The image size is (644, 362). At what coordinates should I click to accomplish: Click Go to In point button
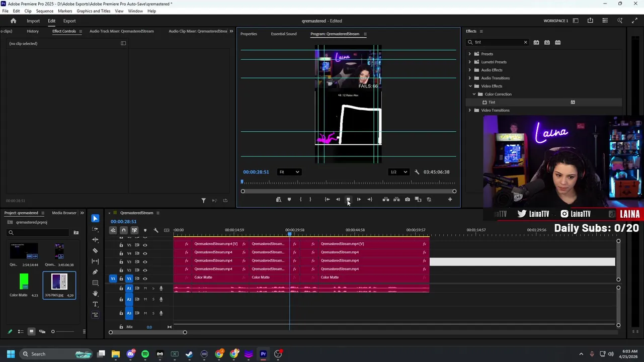(x=327, y=200)
